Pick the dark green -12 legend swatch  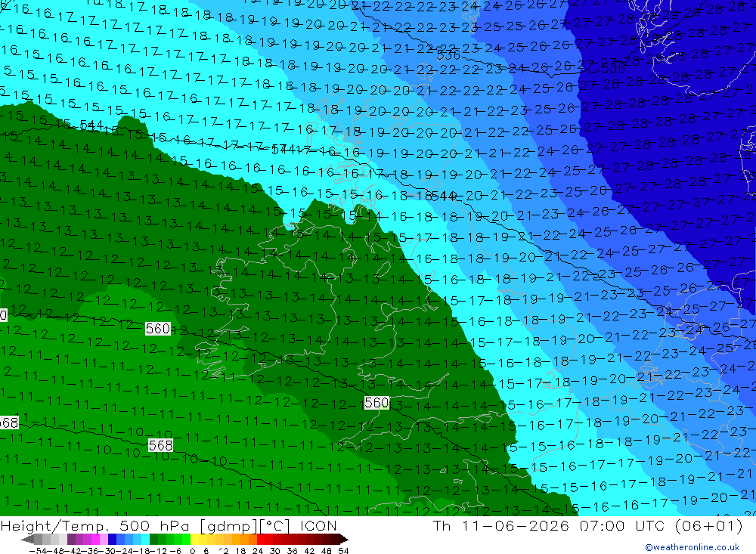pyautogui.click(x=153, y=539)
